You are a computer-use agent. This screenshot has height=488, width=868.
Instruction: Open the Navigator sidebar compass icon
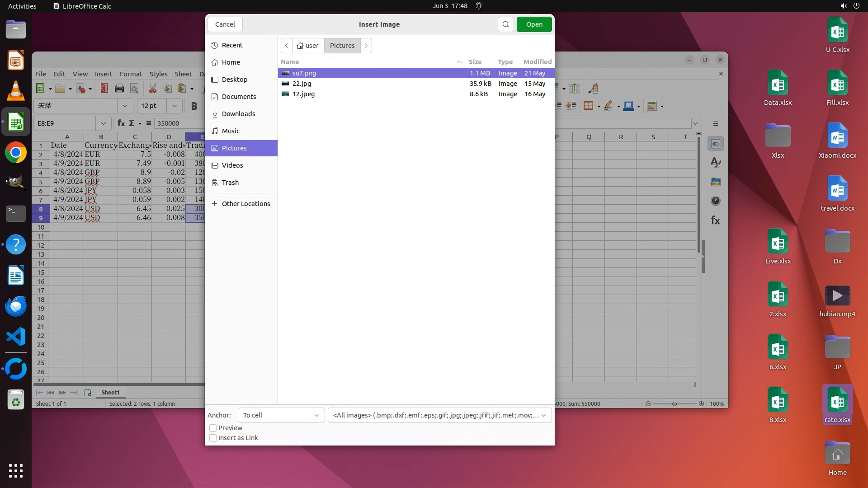[715, 201]
